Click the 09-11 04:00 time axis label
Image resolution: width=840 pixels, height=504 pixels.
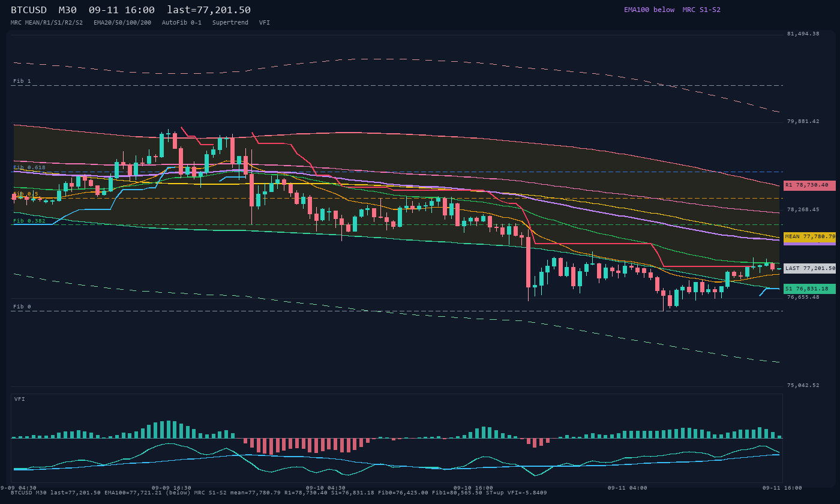point(628,488)
